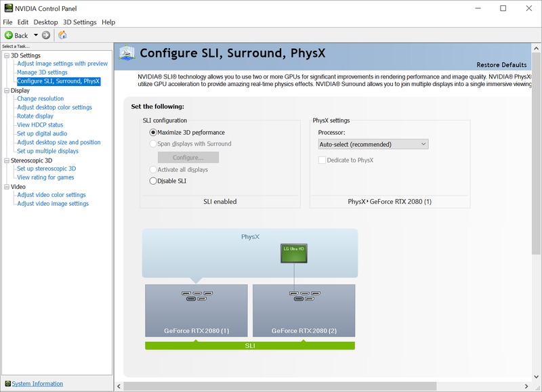The width and height of the screenshot is (542, 392).
Task: Click the Home icon in toolbar
Action: (62, 35)
